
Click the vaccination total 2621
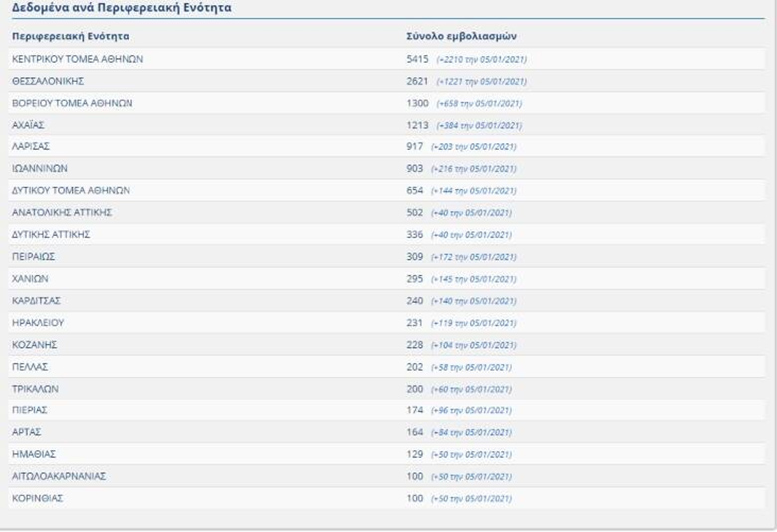tap(417, 81)
